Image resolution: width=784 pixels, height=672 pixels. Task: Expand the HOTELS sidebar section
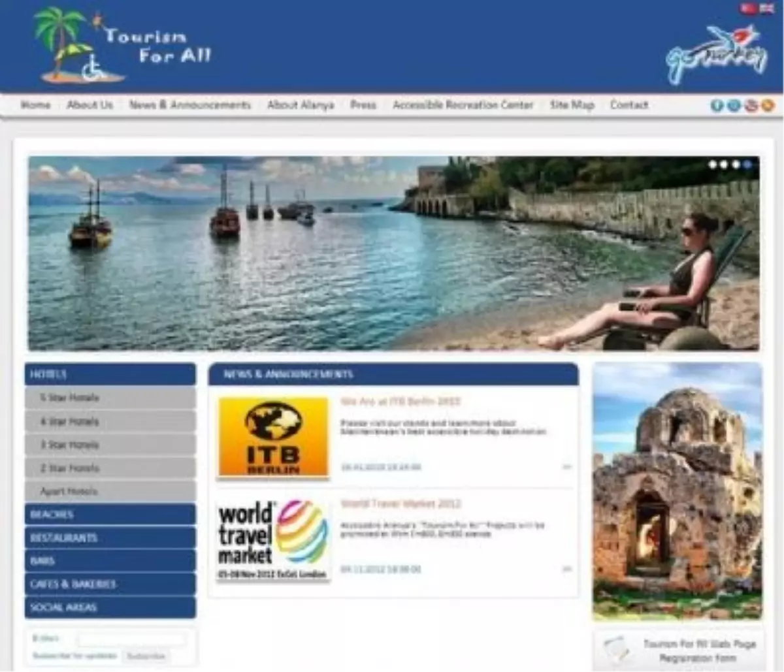pyautogui.click(x=110, y=374)
